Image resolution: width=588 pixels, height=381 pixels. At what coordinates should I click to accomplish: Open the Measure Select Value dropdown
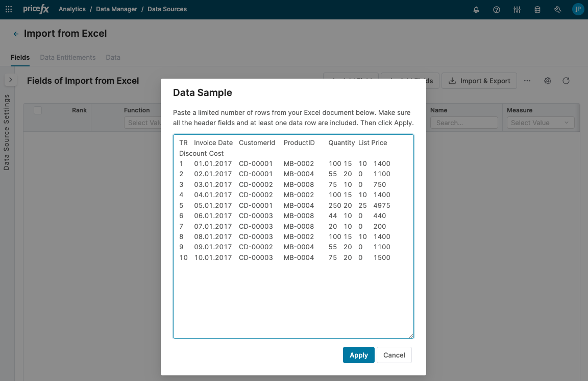540,123
